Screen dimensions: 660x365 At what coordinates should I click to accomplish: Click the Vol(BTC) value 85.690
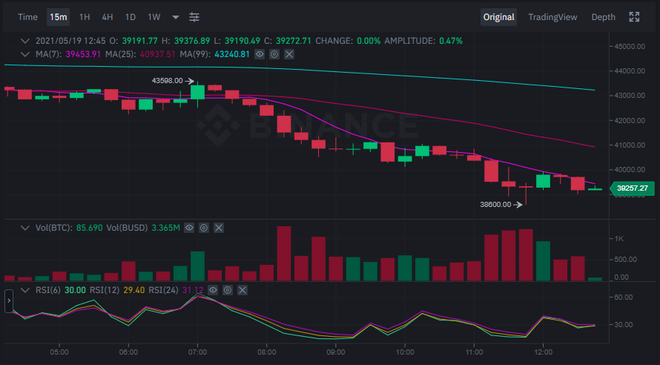click(x=89, y=228)
